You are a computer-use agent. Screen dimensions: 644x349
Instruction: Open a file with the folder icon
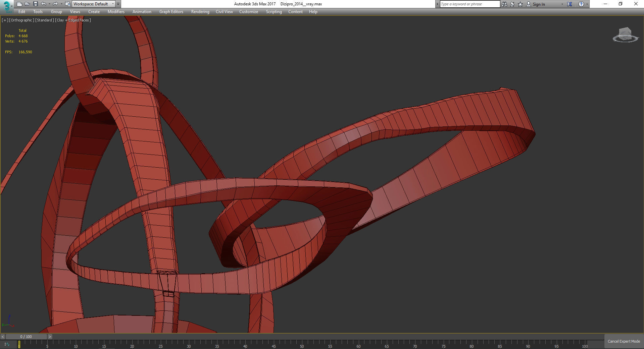tap(28, 4)
